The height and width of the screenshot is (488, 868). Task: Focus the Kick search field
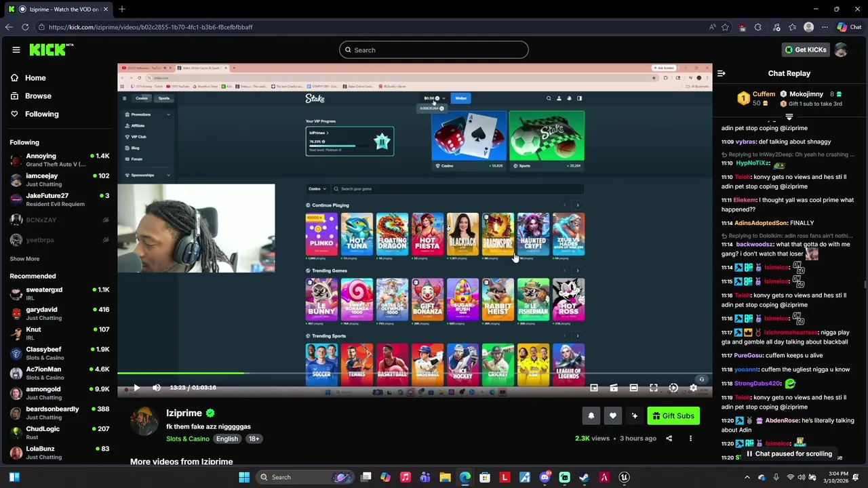[434, 49]
